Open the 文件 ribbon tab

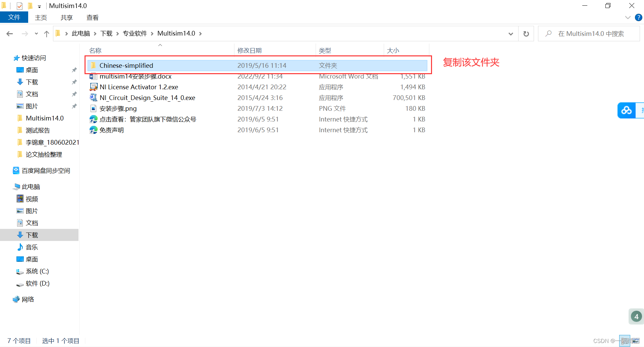coord(14,17)
